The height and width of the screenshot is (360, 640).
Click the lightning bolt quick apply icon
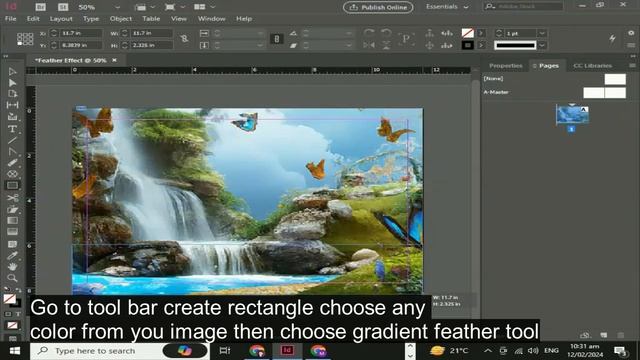(612, 38)
